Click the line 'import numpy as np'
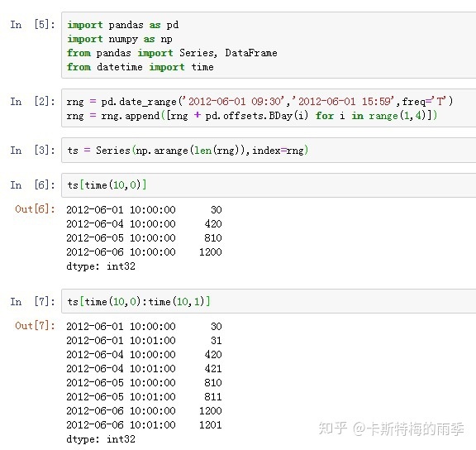476x450 pixels. coord(120,39)
